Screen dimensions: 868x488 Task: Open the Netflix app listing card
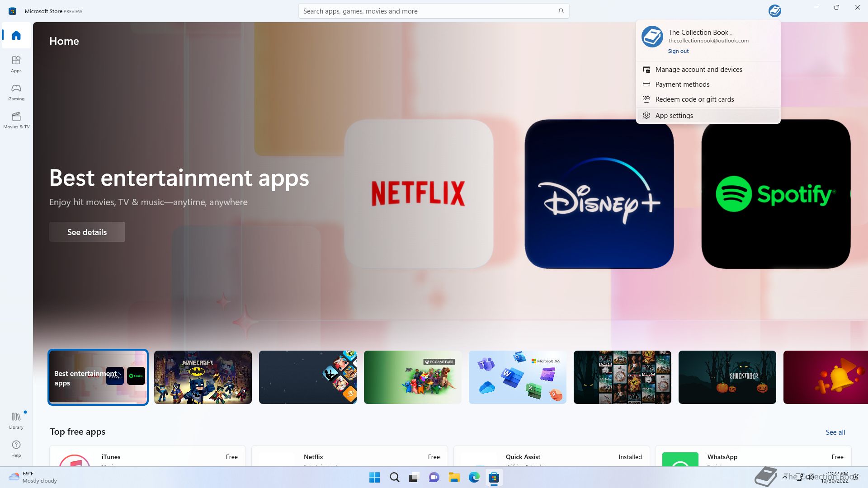(349, 456)
